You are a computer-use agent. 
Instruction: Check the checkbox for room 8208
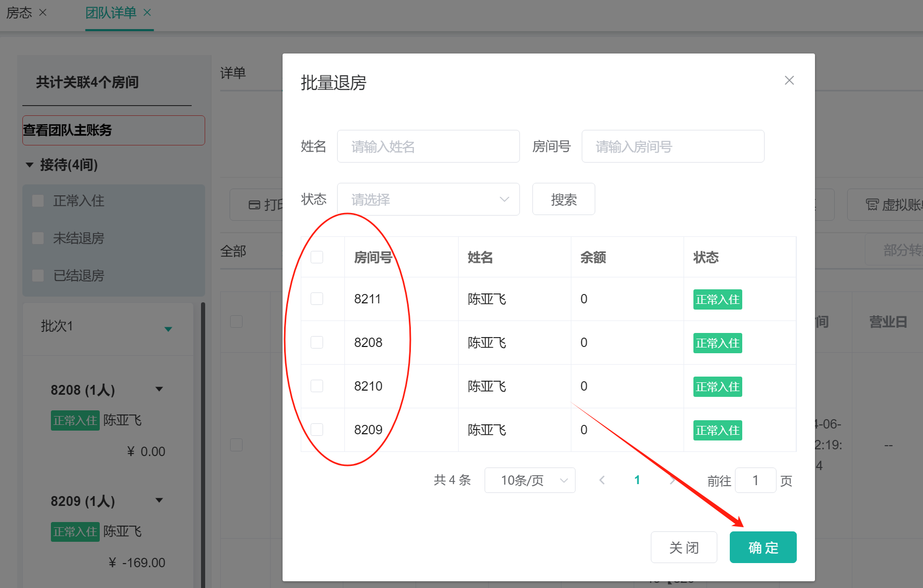coord(317,342)
